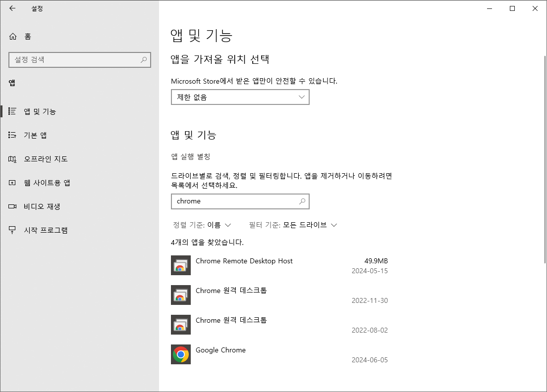Viewport: 547px width, 392px height.
Task: Click the Chrome Remote Desktop Host icon
Action: click(x=181, y=265)
